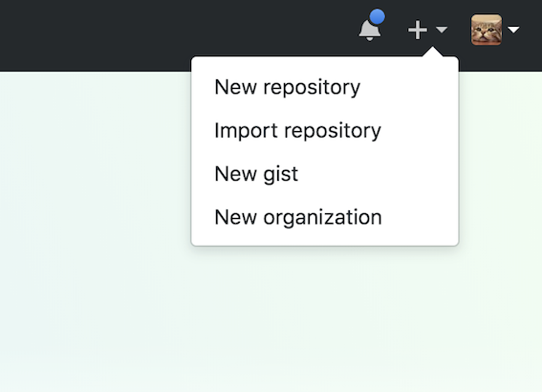
Task: Click the word "organization" in the menu
Action: [322, 218]
